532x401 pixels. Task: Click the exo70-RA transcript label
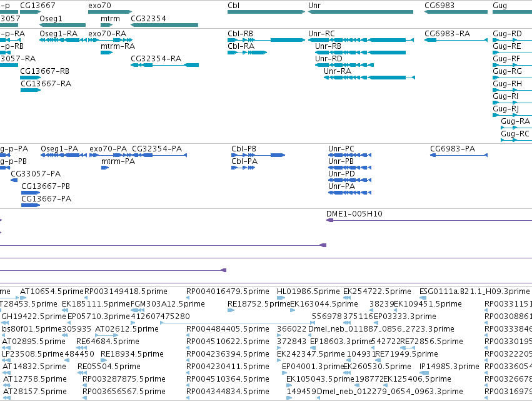[x=108, y=34]
